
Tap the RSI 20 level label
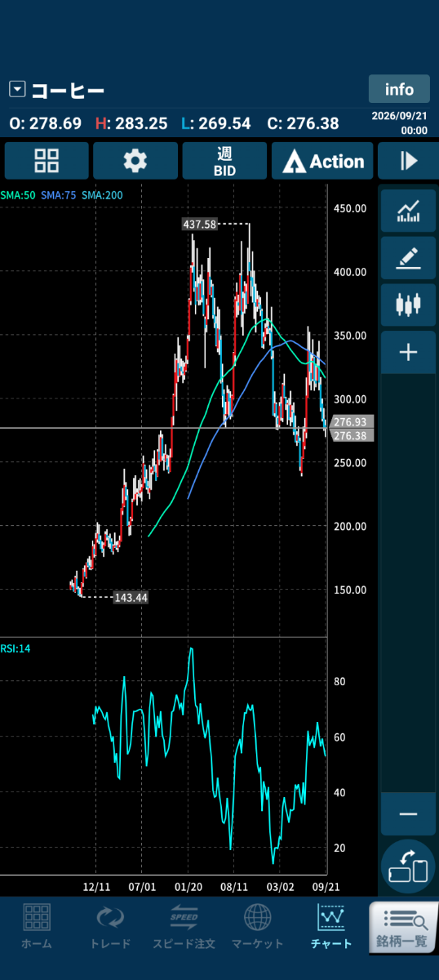[x=339, y=849]
